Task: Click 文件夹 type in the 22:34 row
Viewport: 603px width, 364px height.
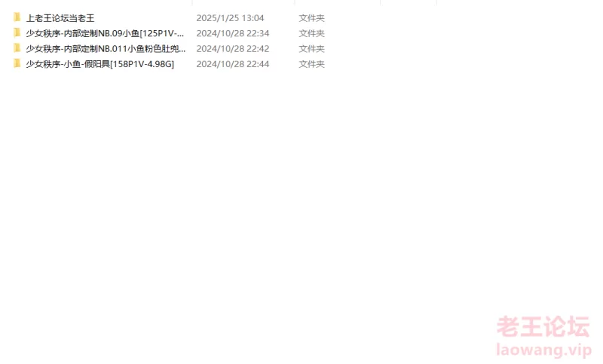Action: pyautogui.click(x=311, y=33)
